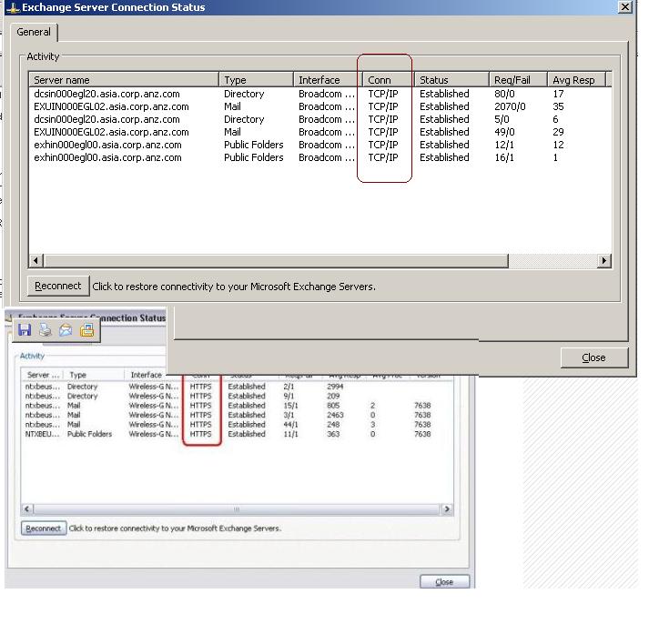Image resolution: width=669 pixels, height=644 pixels.
Task: Click the Conn column header in upper list
Action: coord(388,80)
